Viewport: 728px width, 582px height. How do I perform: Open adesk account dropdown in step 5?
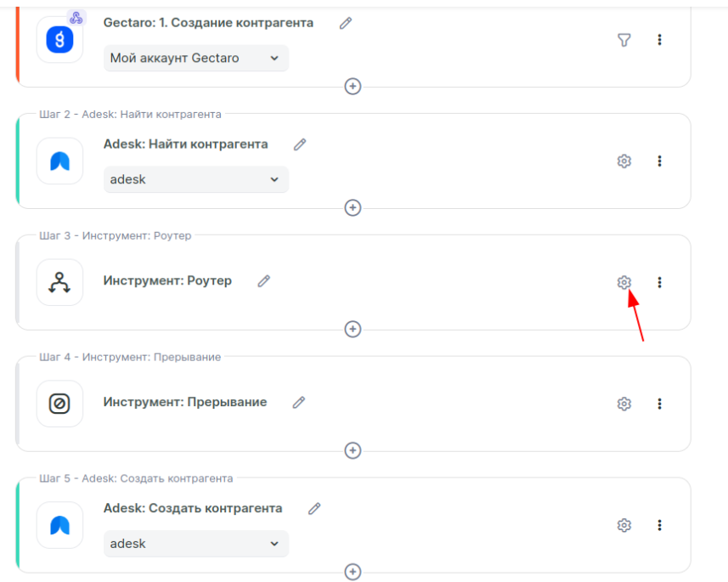[195, 544]
